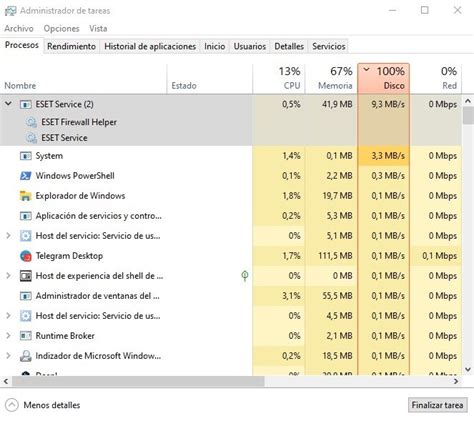474x421 pixels.
Task: Click the vertical scrollbar down arrow
Action: pos(468,369)
